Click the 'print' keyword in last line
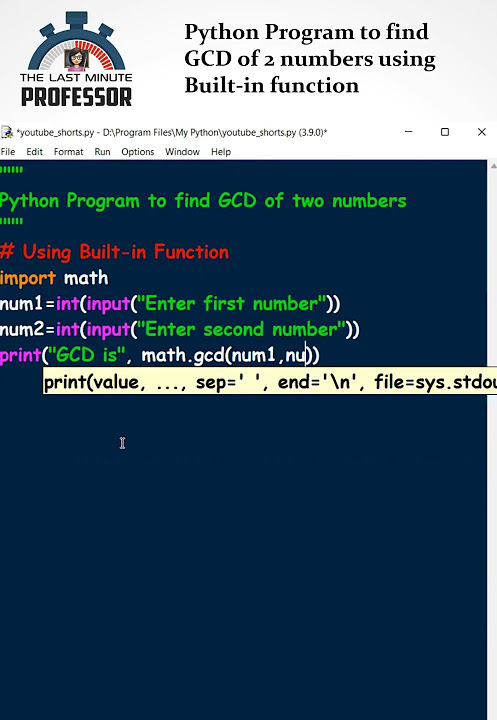Screen dimensions: 497x720 [x=21, y=355]
